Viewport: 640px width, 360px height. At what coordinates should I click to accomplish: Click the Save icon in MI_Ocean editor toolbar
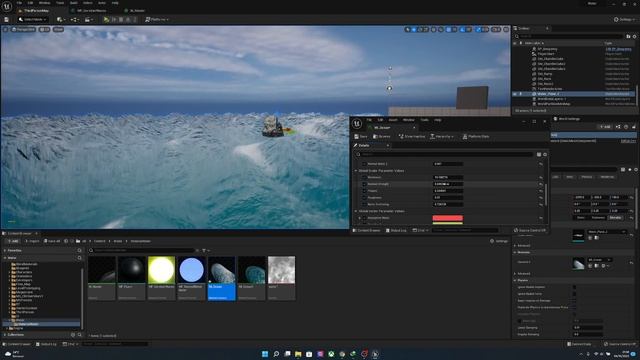click(x=360, y=136)
